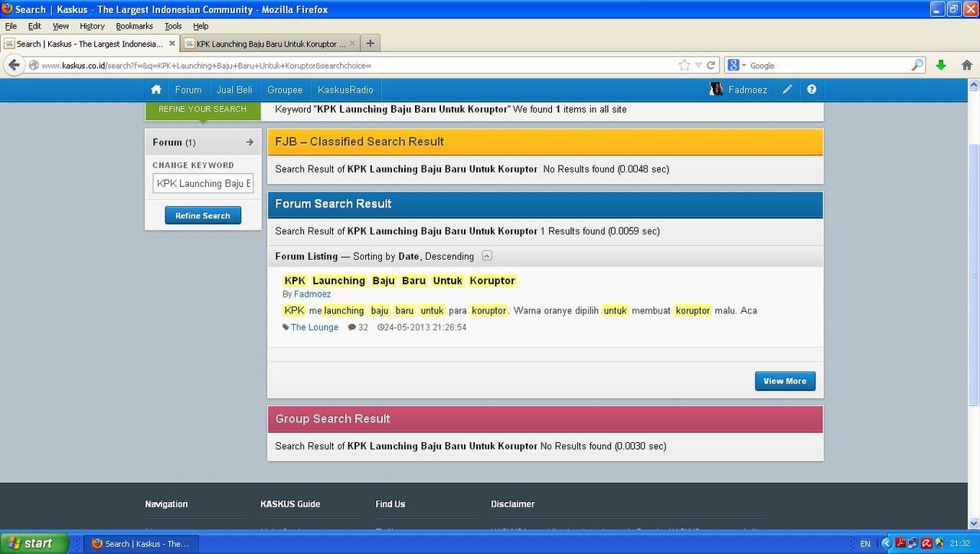Open the Edit menu
This screenshot has height=554, width=980.
tap(34, 26)
